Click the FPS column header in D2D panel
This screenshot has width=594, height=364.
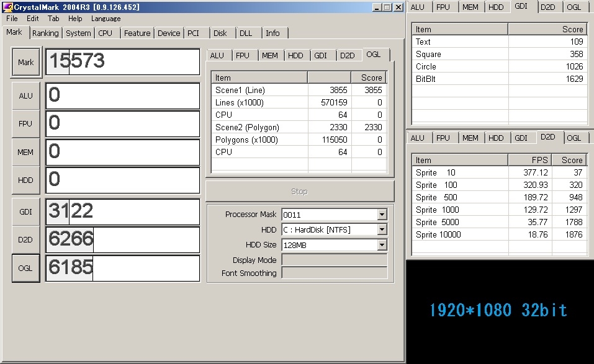(x=529, y=160)
